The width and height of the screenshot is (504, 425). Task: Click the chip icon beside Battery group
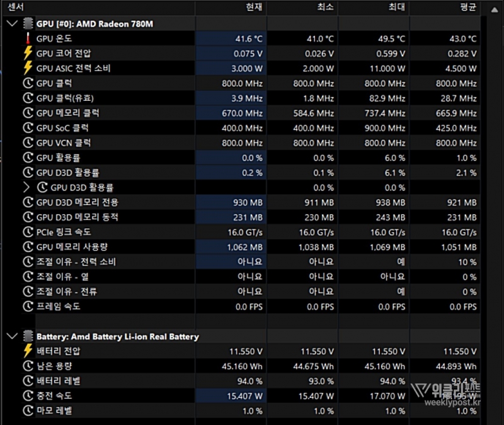pos(28,336)
